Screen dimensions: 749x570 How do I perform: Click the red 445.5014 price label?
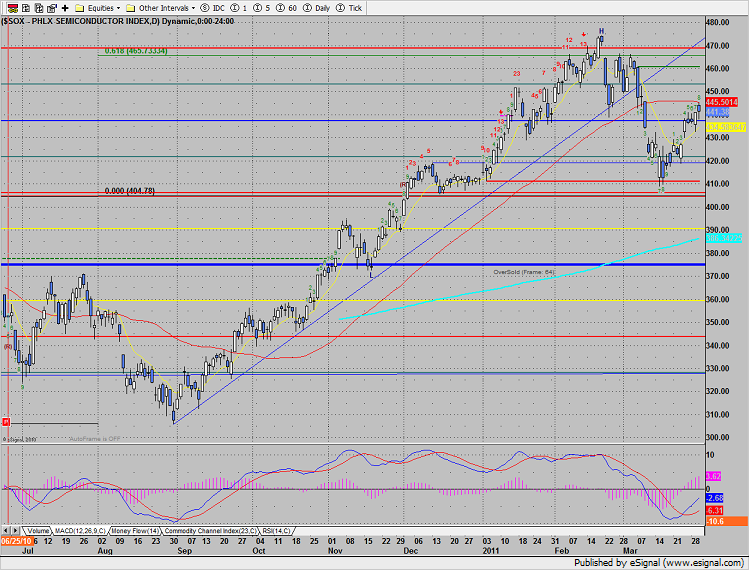pos(722,102)
